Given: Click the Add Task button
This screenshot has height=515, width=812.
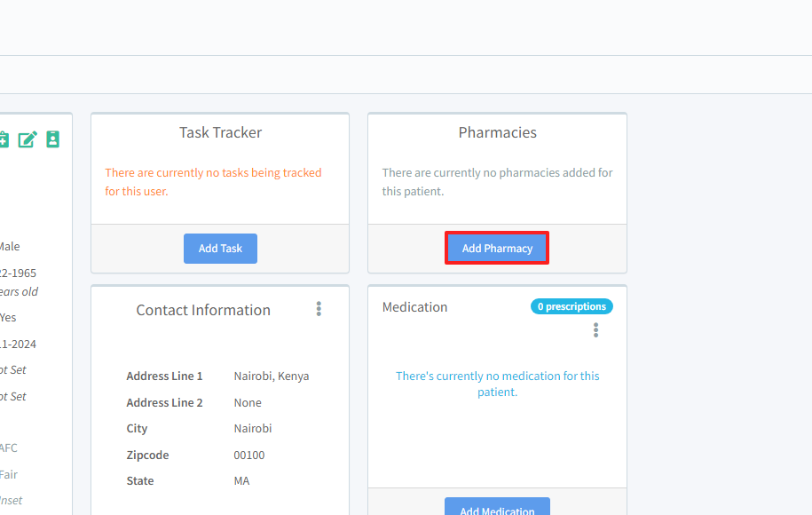Looking at the screenshot, I should pyautogui.click(x=220, y=249).
